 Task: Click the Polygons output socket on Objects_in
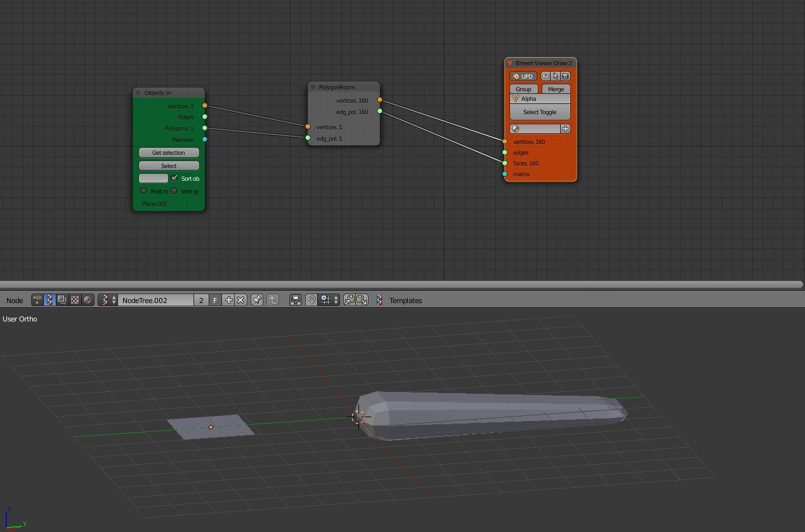[204, 128]
